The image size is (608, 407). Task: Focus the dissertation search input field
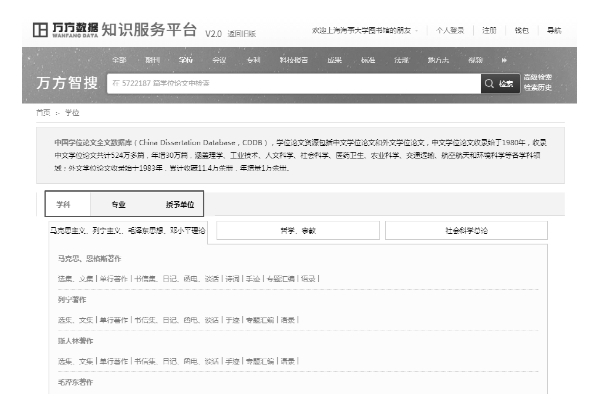pyautogui.click(x=294, y=83)
